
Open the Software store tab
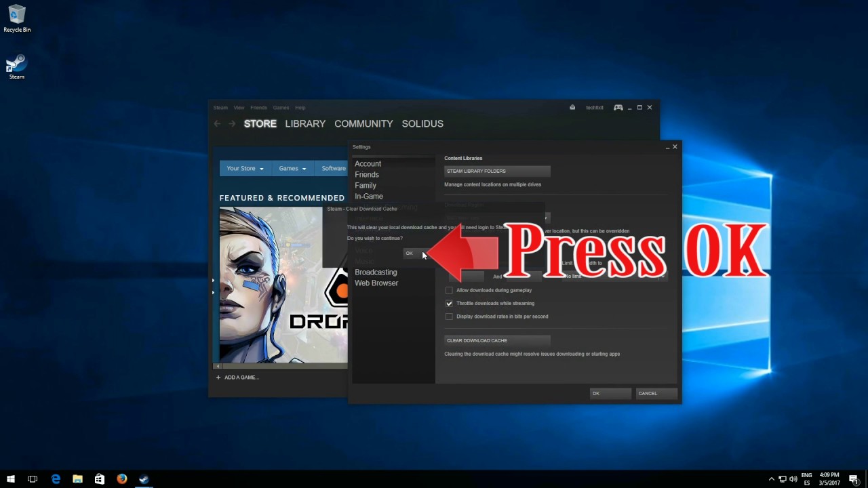pos(333,168)
